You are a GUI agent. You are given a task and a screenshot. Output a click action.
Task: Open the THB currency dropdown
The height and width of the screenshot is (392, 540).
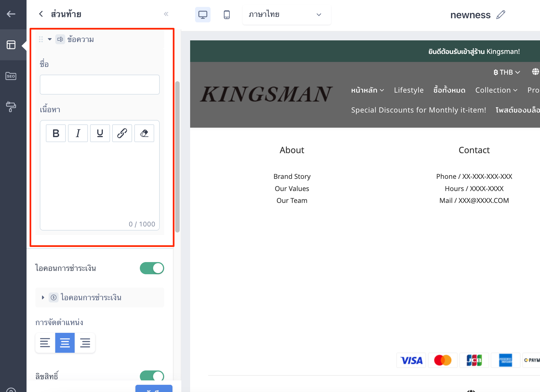click(507, 72)
